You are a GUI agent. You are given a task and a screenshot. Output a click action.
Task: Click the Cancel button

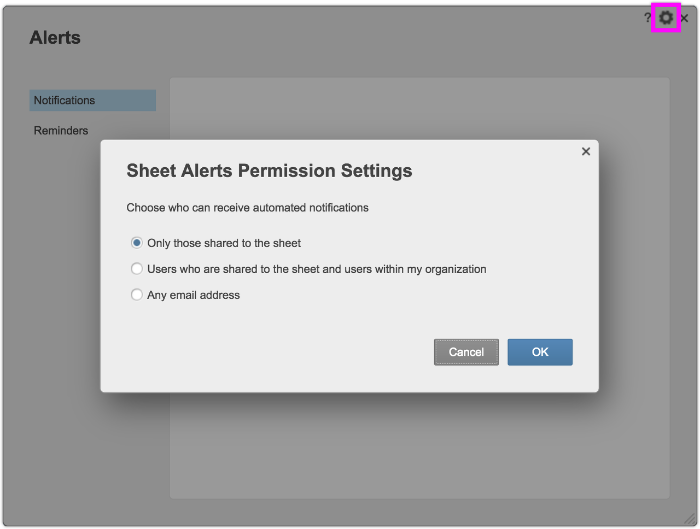coord(466,352)
